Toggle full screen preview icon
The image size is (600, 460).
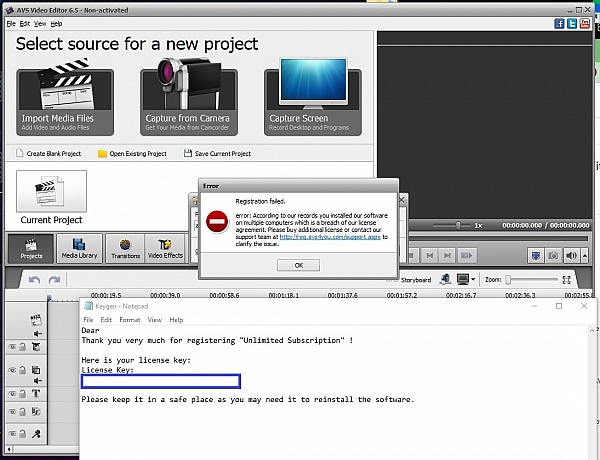536,255
